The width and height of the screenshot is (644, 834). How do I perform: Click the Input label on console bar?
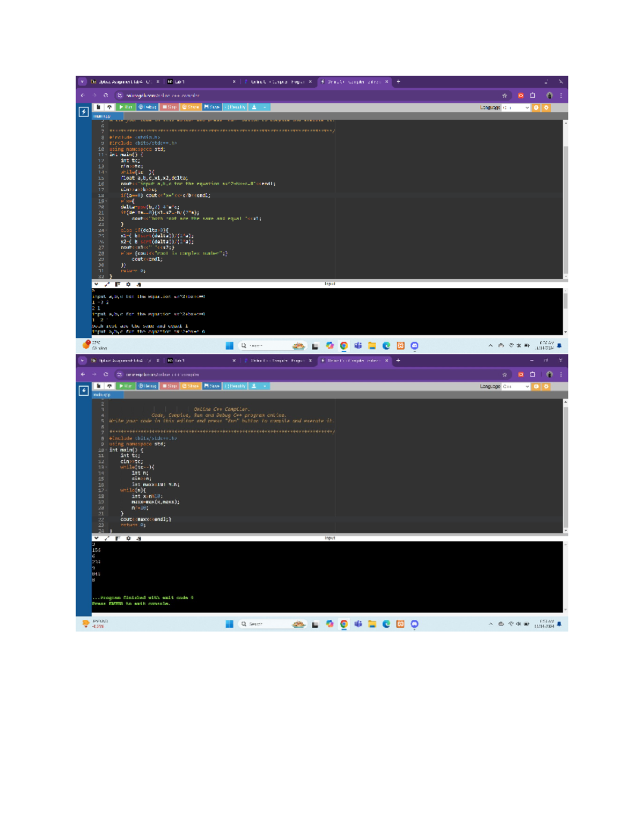tap(329, 283)
